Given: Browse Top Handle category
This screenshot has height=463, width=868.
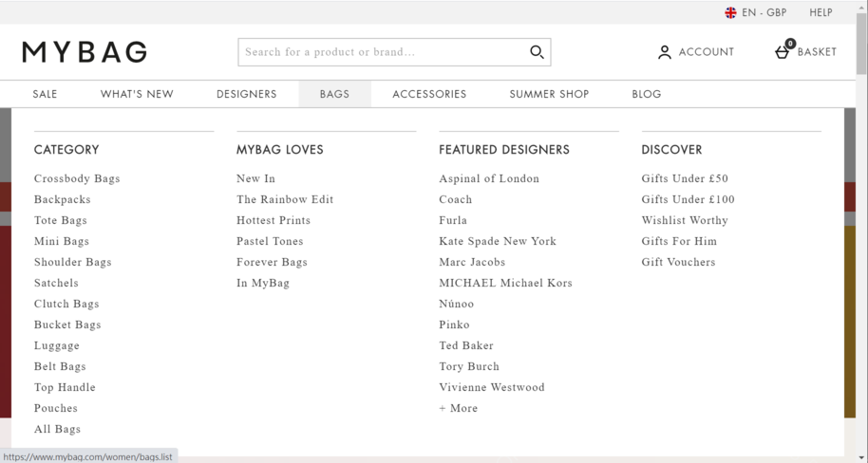Looking at the screenshot, I should (x=65, y=387).
